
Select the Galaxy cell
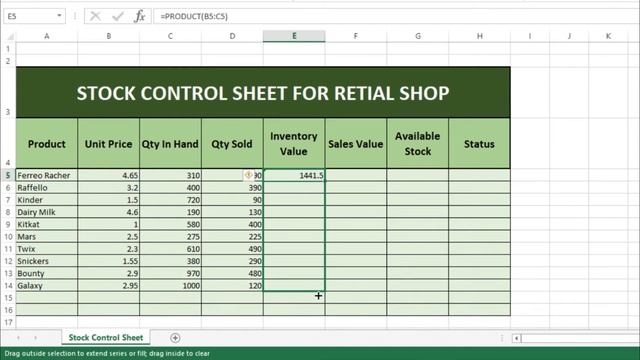coord(47,285)
